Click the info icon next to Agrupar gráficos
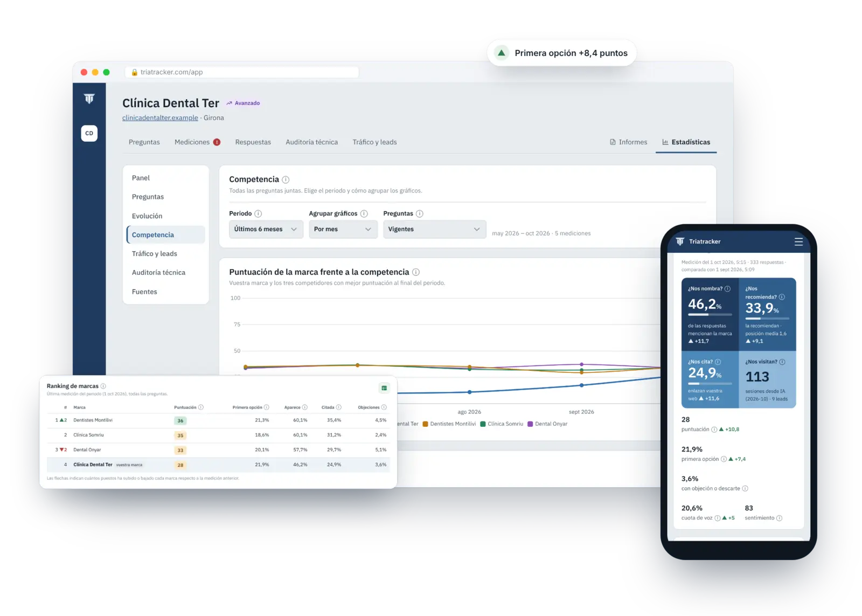862x616 pixels. click(364, 213)
